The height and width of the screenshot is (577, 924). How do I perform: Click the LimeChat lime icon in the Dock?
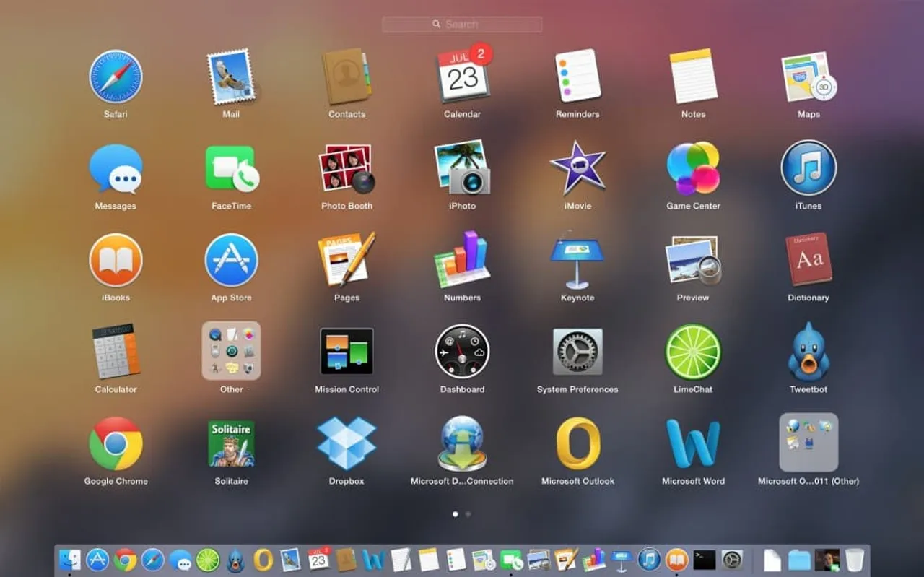tap(208, 560)
